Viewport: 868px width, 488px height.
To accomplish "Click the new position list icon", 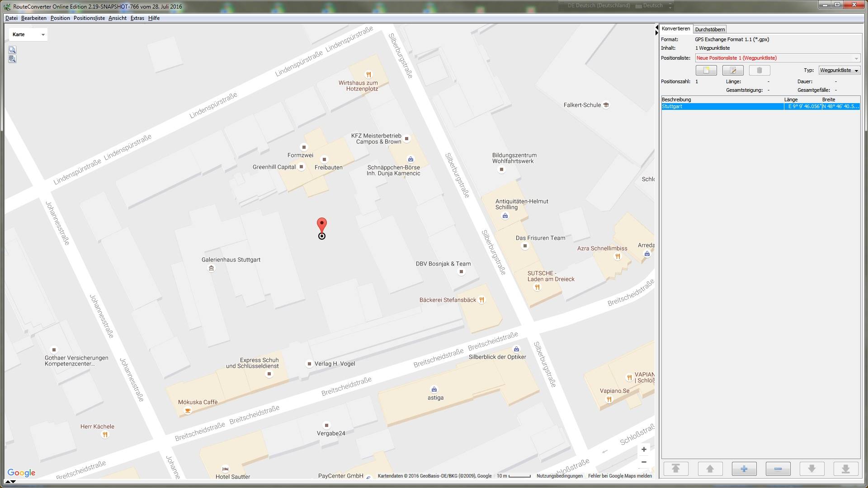I will point(706,71).
